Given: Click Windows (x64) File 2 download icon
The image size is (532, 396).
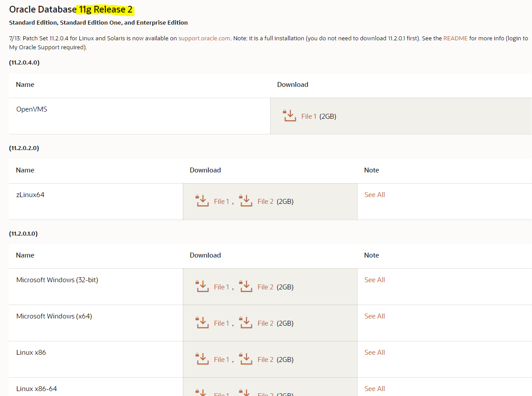Looking at the screenshot, I should (246, 323).
